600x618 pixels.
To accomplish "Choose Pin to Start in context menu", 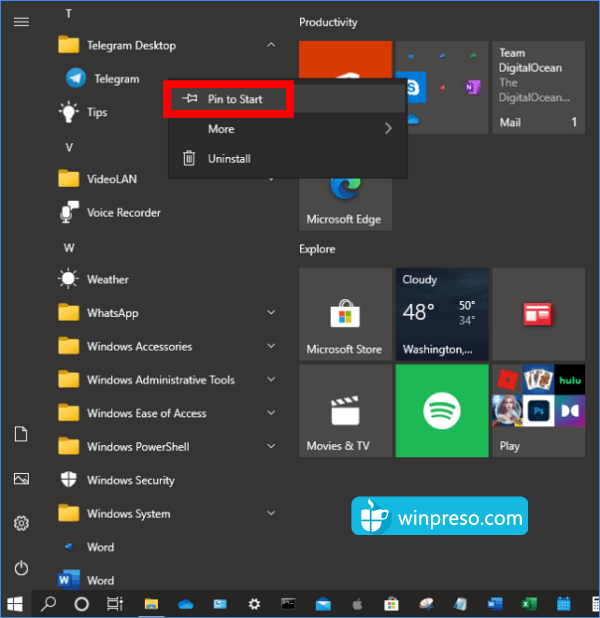I will (288, 99).
